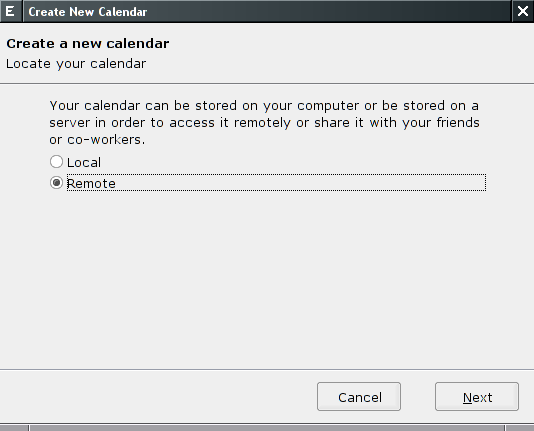Click the 'Create a new calendar' heading

coord(88,44)
